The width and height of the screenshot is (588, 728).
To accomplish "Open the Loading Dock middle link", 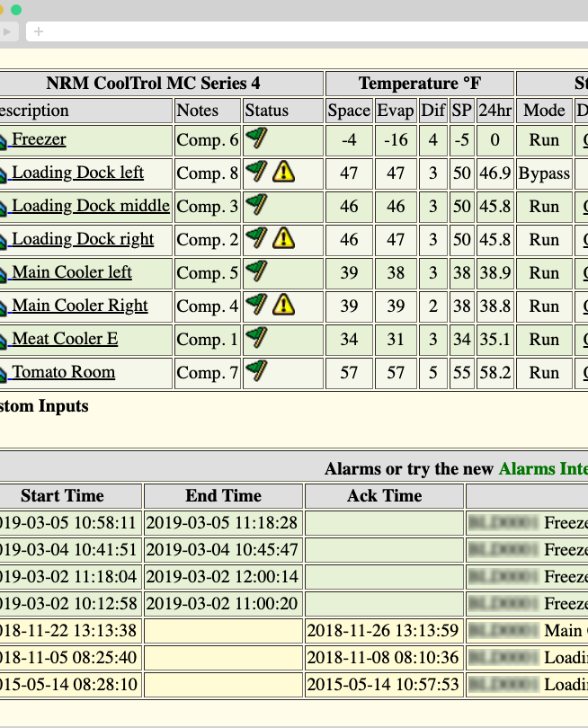I will pos(91,206).
